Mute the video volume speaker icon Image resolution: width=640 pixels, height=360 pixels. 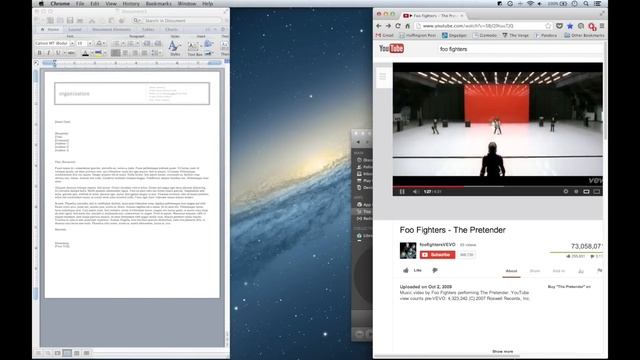coord(415,191)
